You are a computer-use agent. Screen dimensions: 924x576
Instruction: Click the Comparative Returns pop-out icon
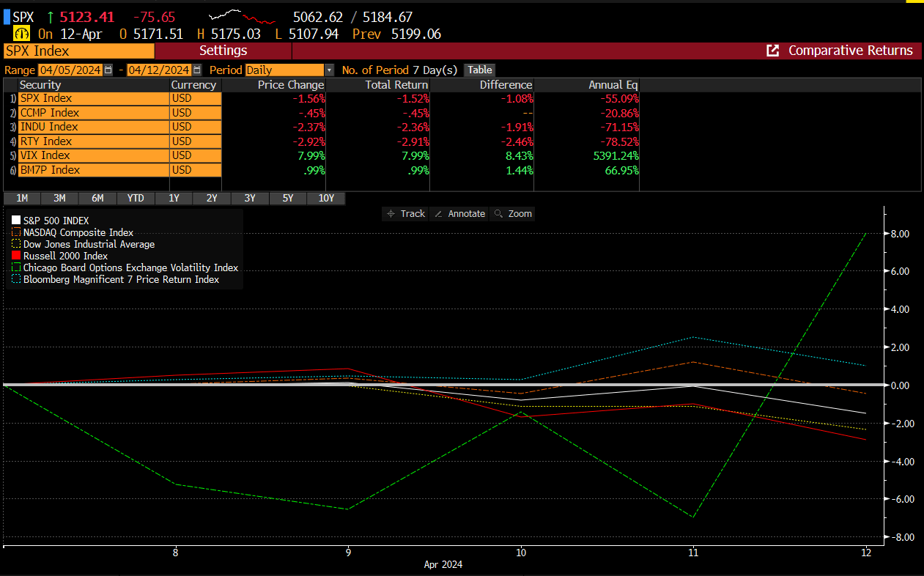point(772,51)
